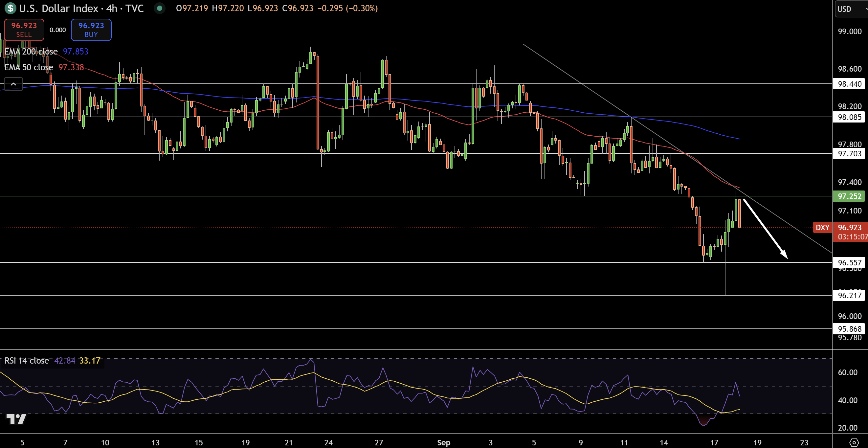868x448 pixels.
Task: Click the 96.923 SELL button
Action: pyautogui.click(x=24, y=30)
